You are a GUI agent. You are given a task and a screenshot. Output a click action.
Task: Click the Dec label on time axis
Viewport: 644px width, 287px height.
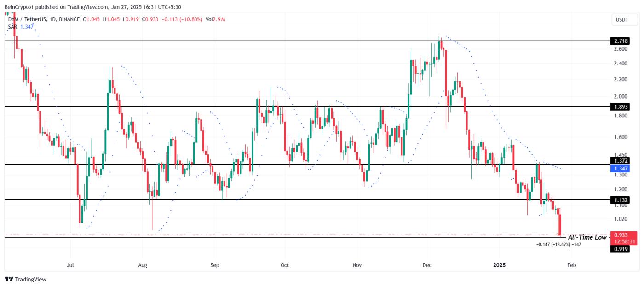[x=427, y=265]
